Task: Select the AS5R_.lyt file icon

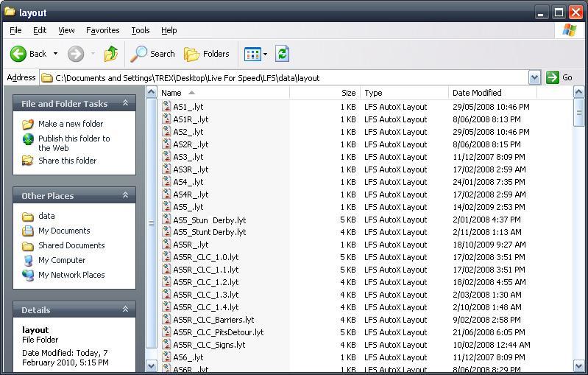Action: coord(166,244)
